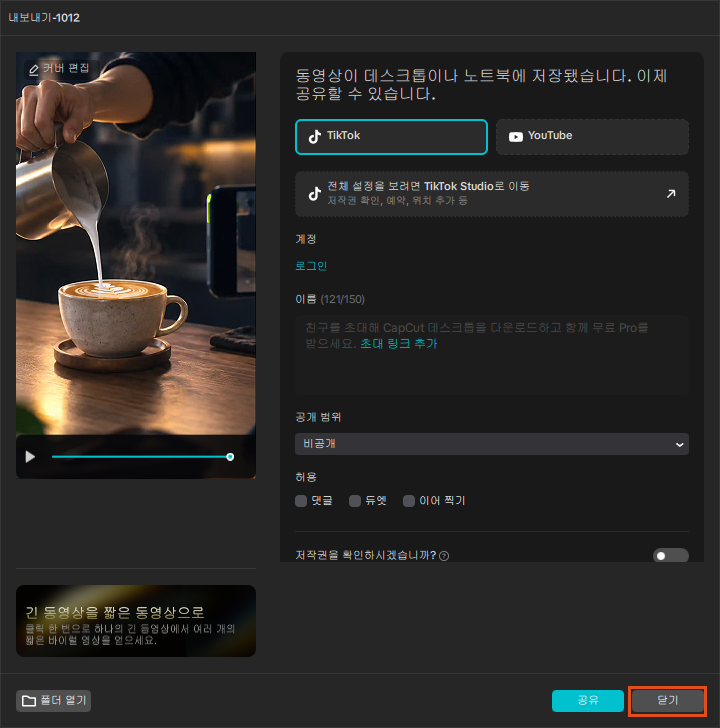The height and width of the screenshot is (728, 720).
Task: Enable the 댓글 checkbox
Action: (301, 501)
